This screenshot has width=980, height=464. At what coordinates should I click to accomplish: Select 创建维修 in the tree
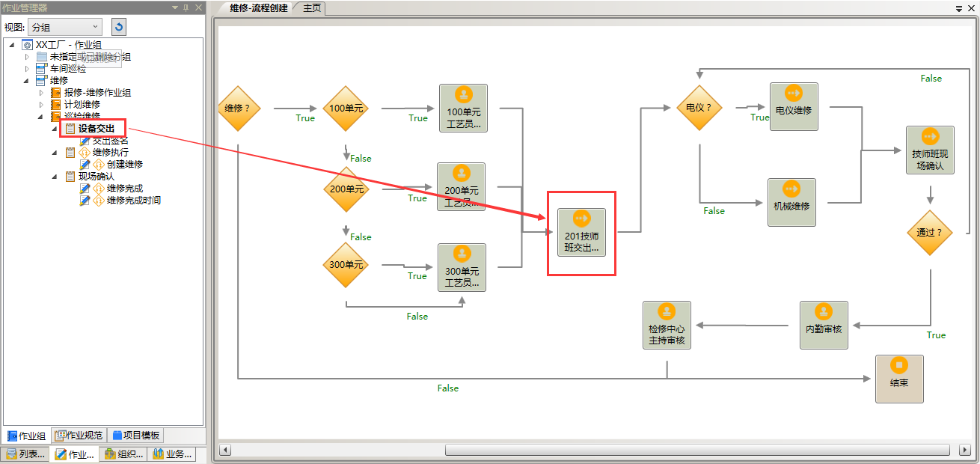pyautogui.click(x=124, y=165)
